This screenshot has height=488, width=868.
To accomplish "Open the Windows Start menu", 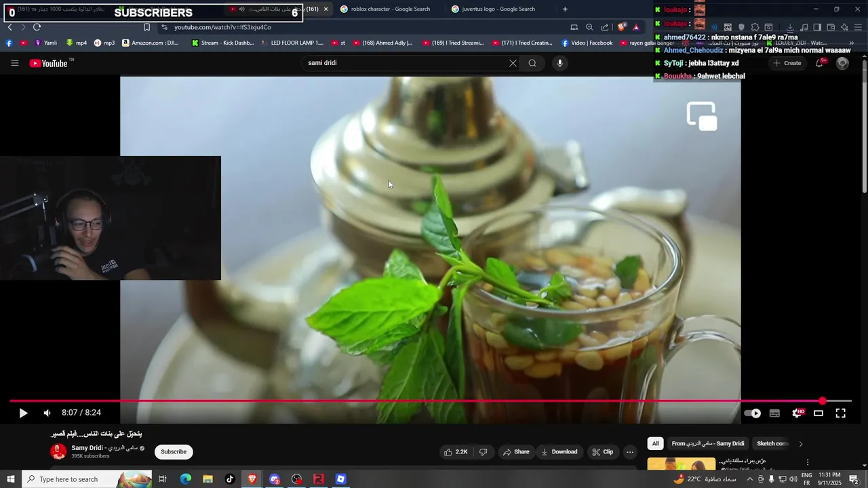I will pyautogui.click(x=11, y=479).
